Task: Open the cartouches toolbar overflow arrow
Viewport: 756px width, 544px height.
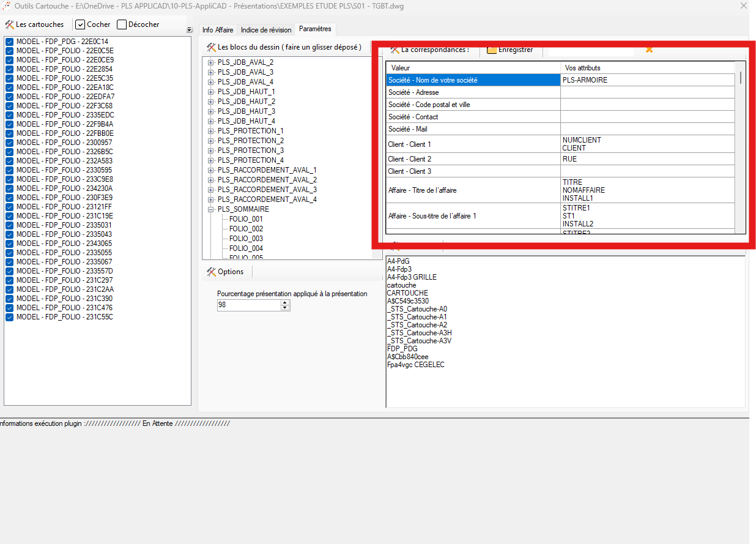Action: coord(189,30)
